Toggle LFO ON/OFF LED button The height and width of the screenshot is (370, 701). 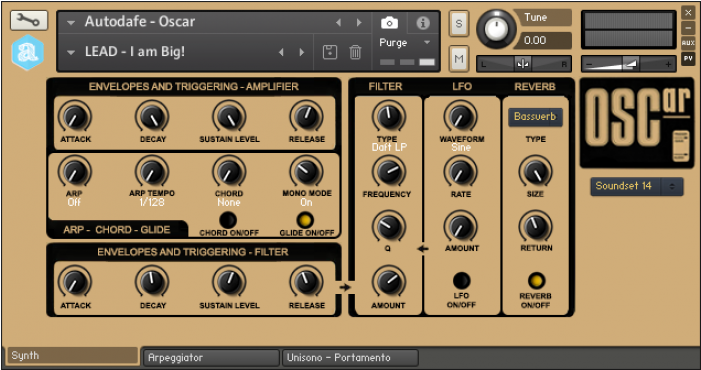click(461, 281)
